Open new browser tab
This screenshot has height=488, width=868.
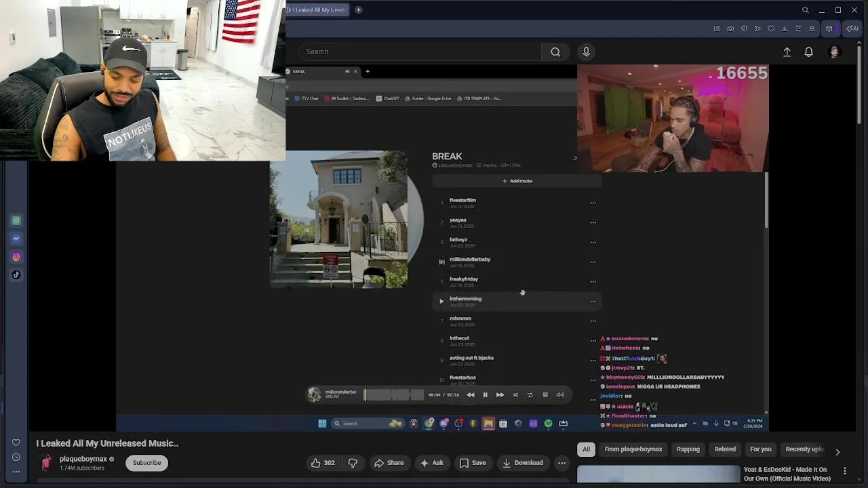358,9
